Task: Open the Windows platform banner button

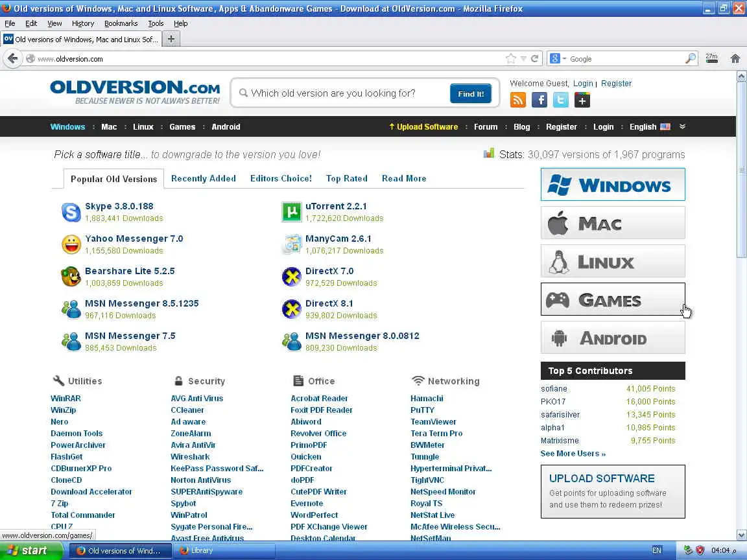Action: pos(613,184)
